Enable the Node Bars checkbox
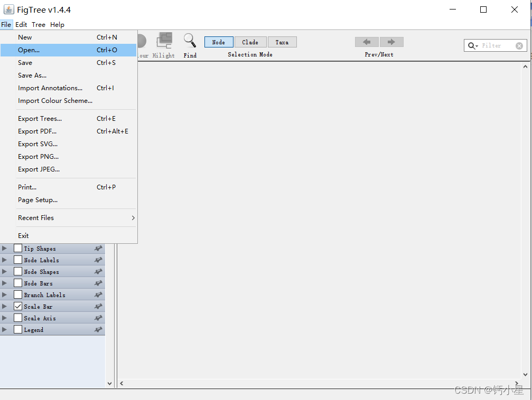532x400 pixels. pos(18,283)
